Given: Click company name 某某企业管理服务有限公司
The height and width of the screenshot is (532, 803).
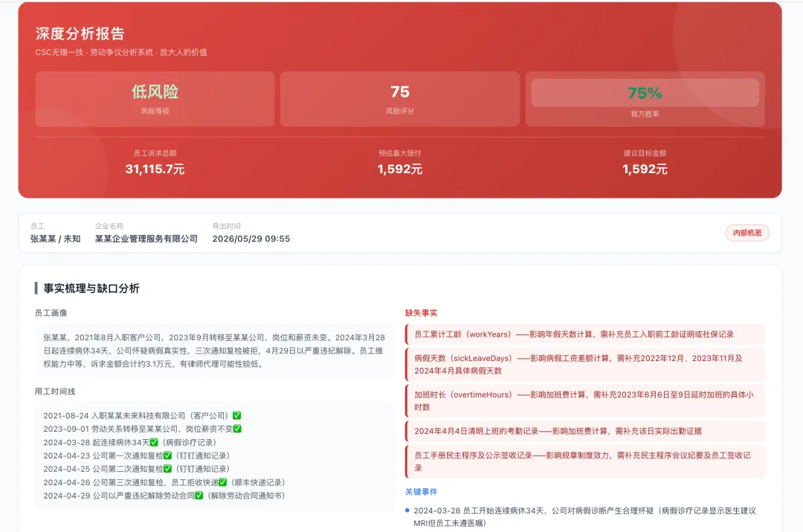Looking at the screenshot, I should click(x=146, y=239).
